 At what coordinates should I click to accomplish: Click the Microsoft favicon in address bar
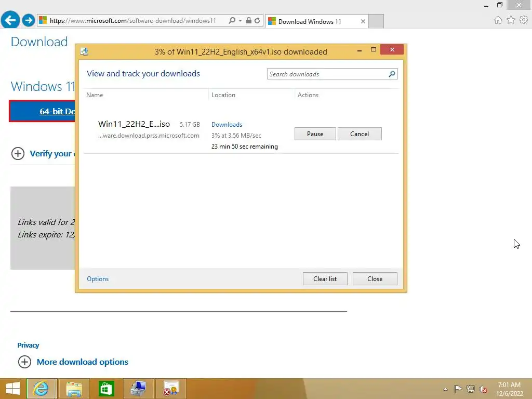pyautogui.click(x=43, y=20)
